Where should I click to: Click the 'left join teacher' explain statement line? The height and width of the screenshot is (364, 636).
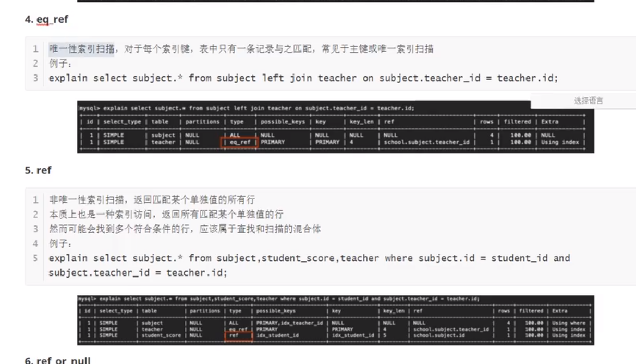tap(303, 78)
